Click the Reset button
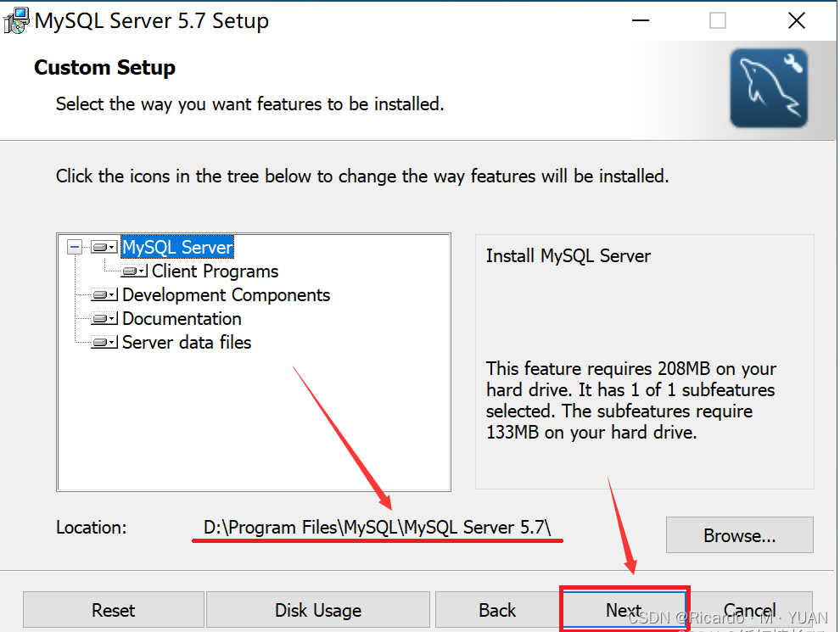The image size is (840, 632). coord(113,610)
